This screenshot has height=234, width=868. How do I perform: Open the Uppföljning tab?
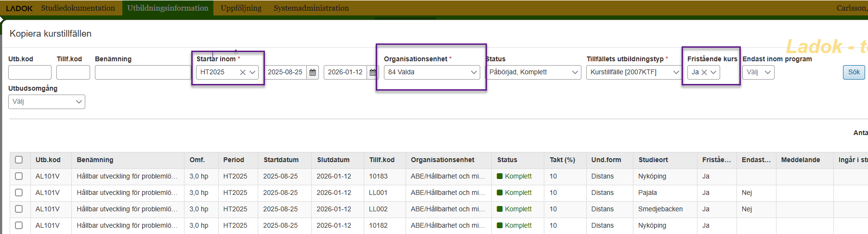(241, 8)
